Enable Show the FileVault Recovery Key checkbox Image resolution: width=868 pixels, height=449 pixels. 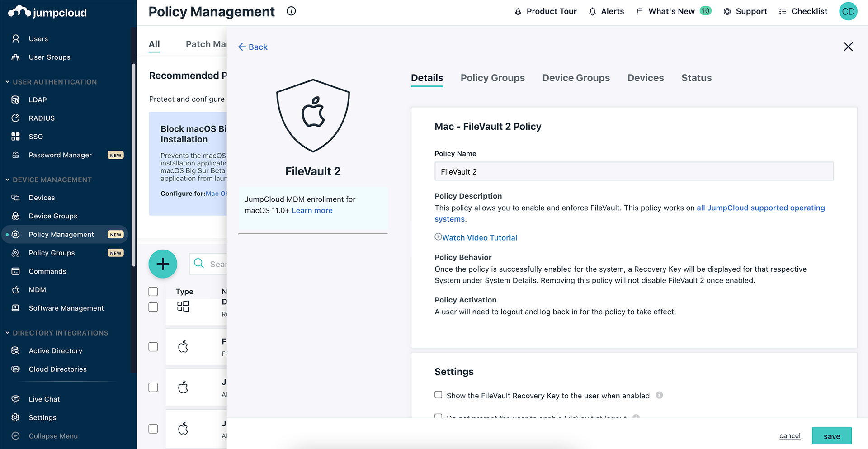tap(438, 395)
